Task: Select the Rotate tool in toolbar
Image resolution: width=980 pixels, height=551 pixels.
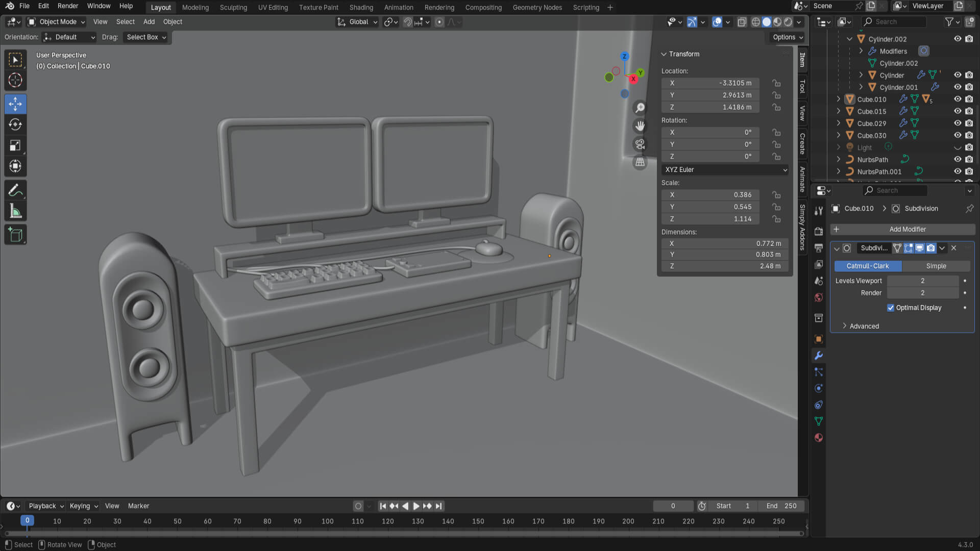Action: coord(15,124)
